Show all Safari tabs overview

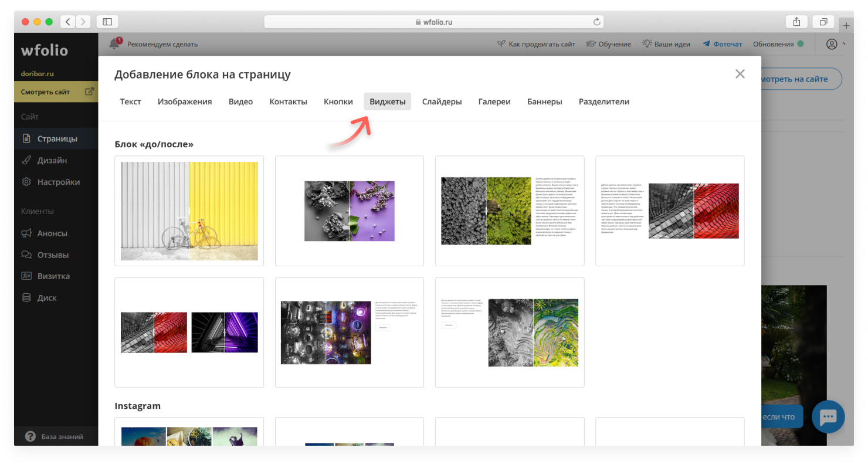(823, 22)
